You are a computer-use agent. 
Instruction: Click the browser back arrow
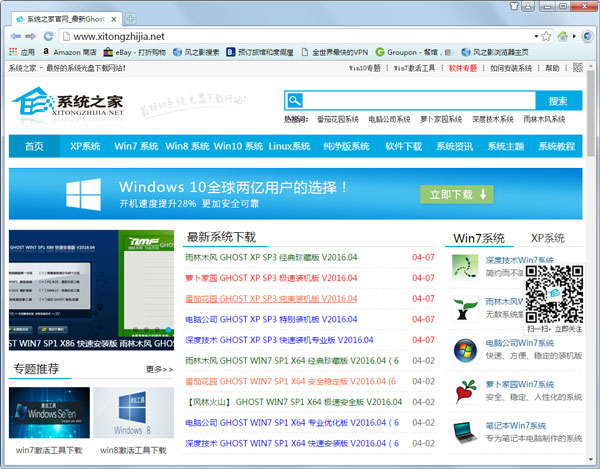coord(16,36)
